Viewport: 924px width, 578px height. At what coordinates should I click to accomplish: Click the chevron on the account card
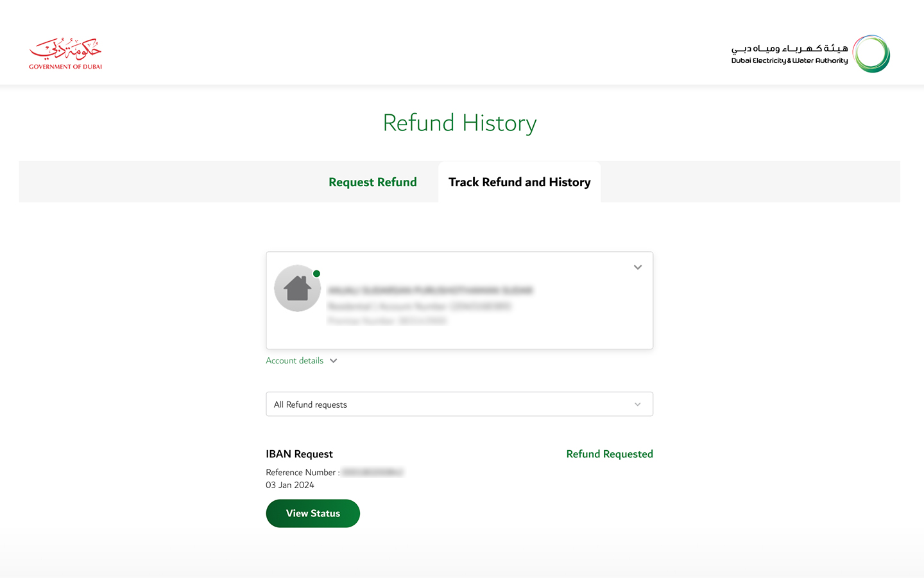(x=637, y=267)
